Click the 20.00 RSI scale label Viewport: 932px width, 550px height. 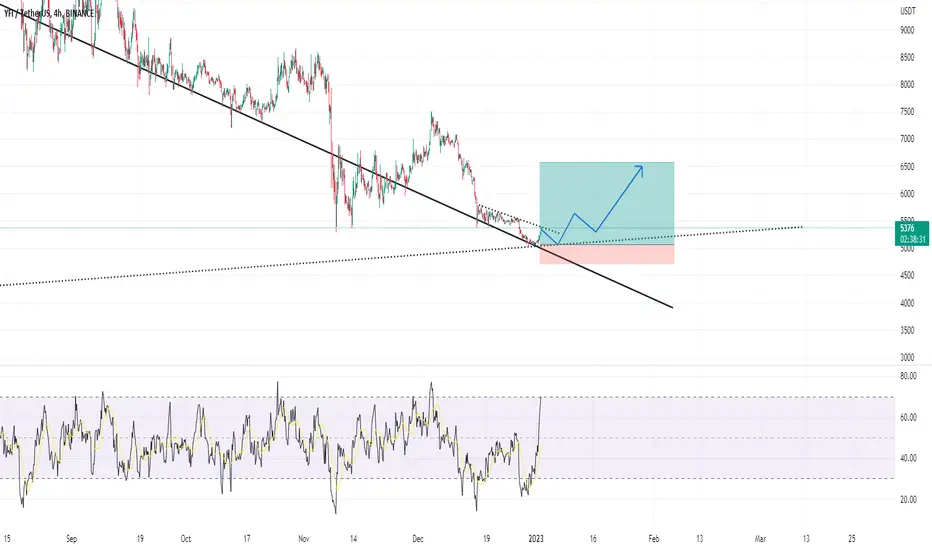[x=908, y=500]
